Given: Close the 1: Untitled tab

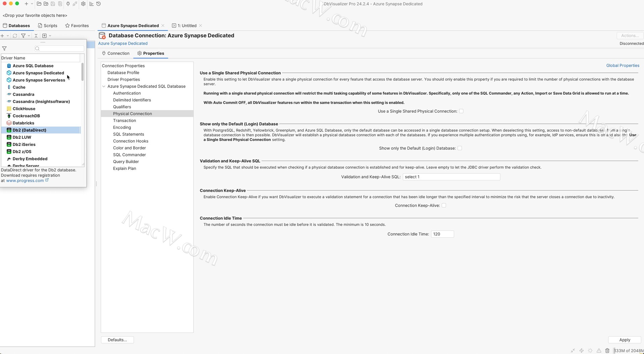Looking at the screenshot, I should pos(201,26).
